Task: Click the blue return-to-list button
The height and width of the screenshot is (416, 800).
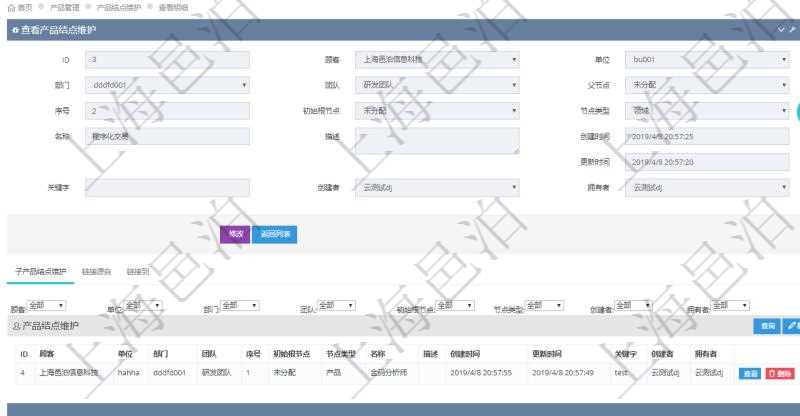Action: [x=274, y=234]
